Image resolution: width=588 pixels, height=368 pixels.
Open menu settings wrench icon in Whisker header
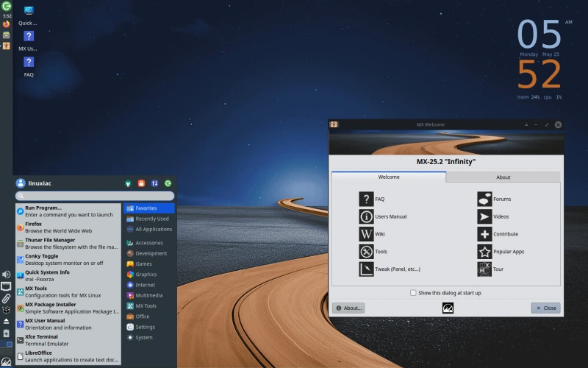point(128,183)
